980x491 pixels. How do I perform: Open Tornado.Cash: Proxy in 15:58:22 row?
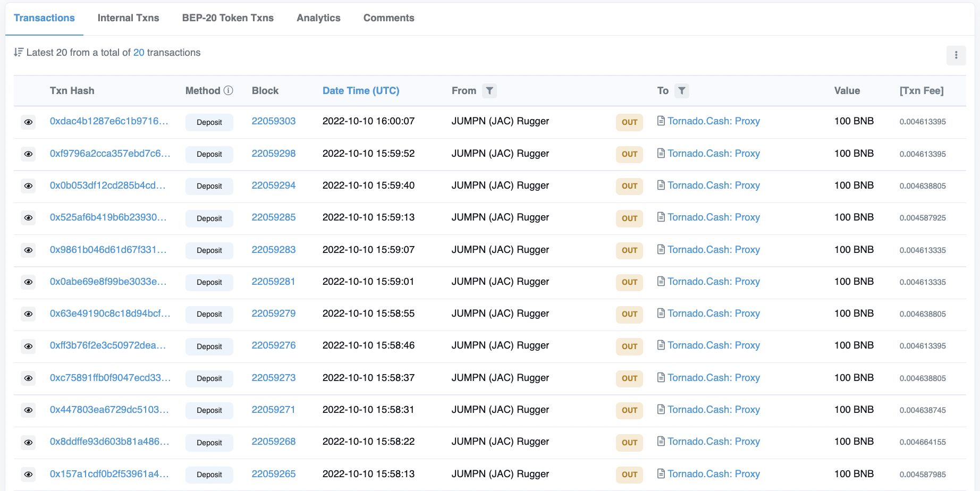(714, 442)
